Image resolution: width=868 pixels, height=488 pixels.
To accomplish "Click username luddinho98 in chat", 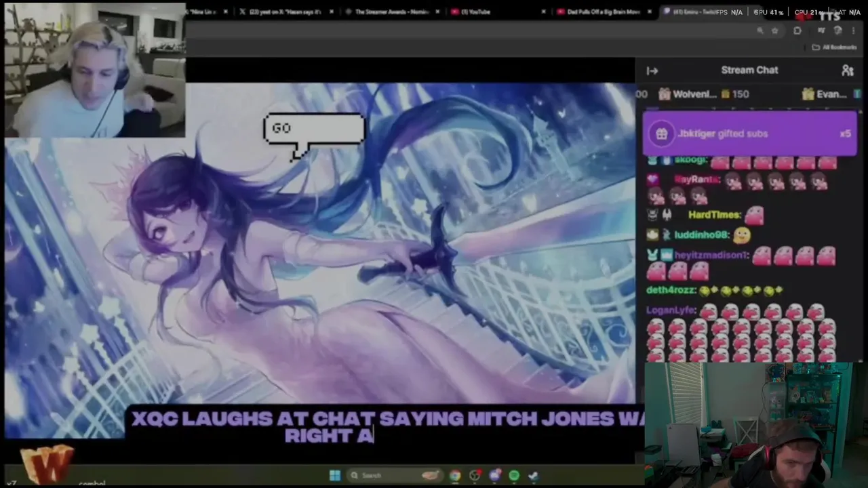I will (701, 235).
